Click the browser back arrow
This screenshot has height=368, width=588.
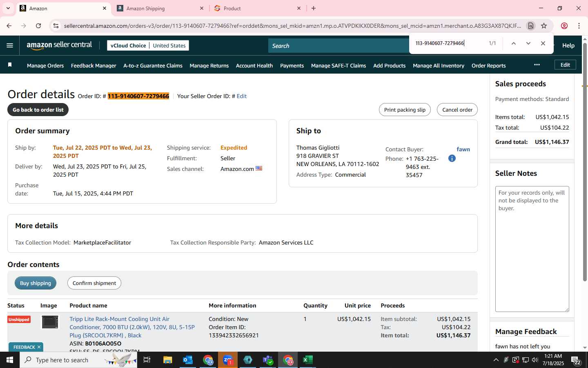[x=9, y=26]
